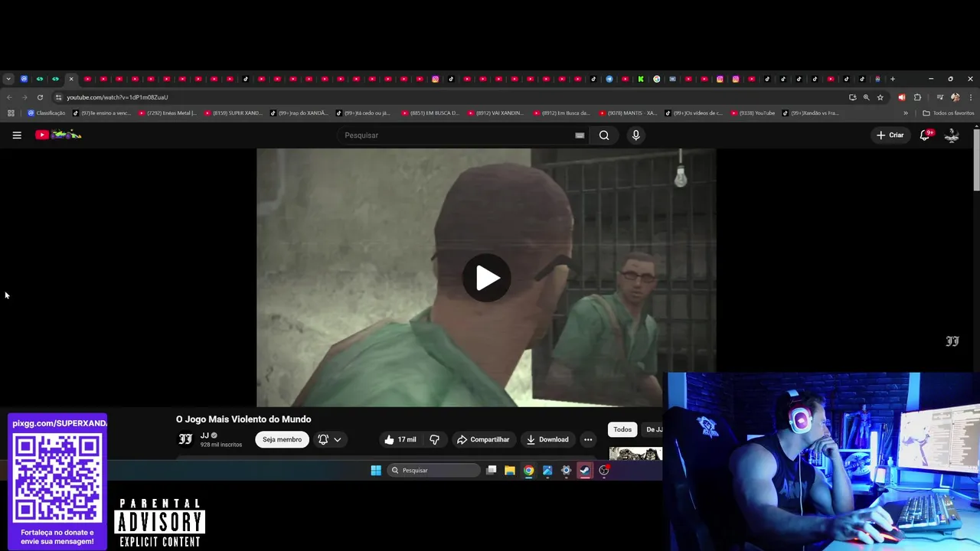Open the on-screen keyboard icon in search box
980x551 pixels.
580,135
